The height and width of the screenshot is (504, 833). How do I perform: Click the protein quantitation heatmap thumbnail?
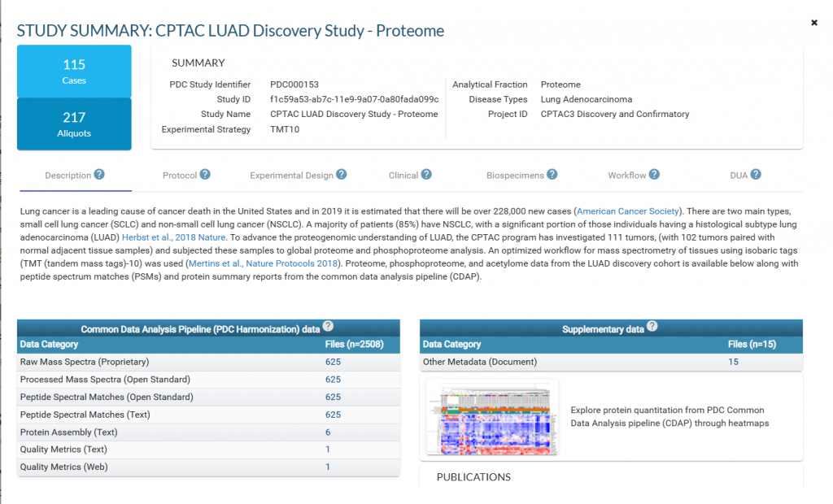coord(491,417)
